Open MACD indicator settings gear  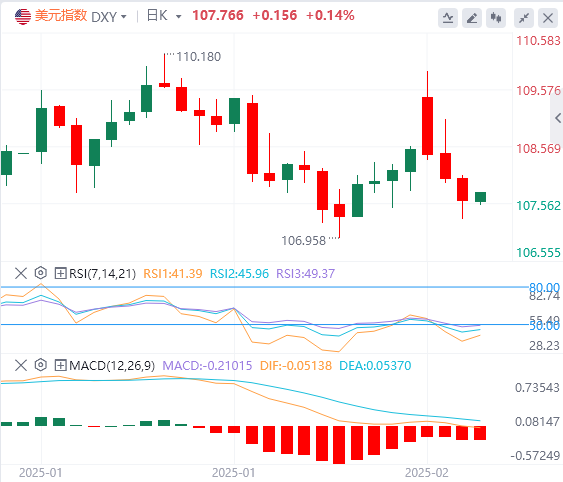coord(41,365)
